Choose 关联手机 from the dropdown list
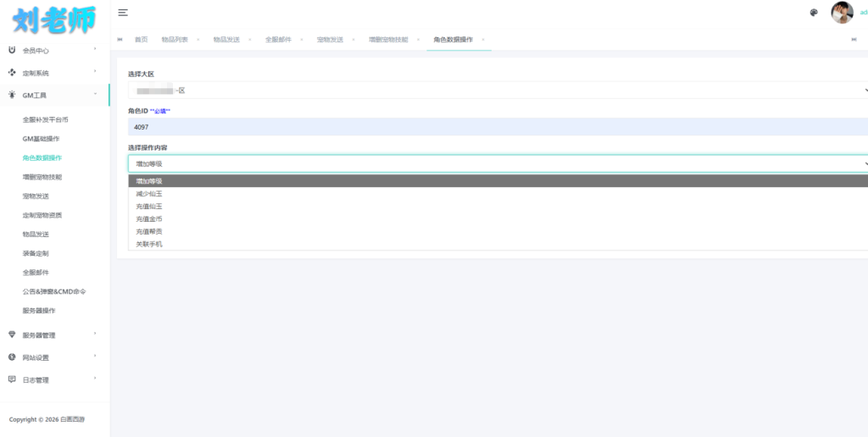This screenshot has width=868, height=437. [x=498, y=244]
